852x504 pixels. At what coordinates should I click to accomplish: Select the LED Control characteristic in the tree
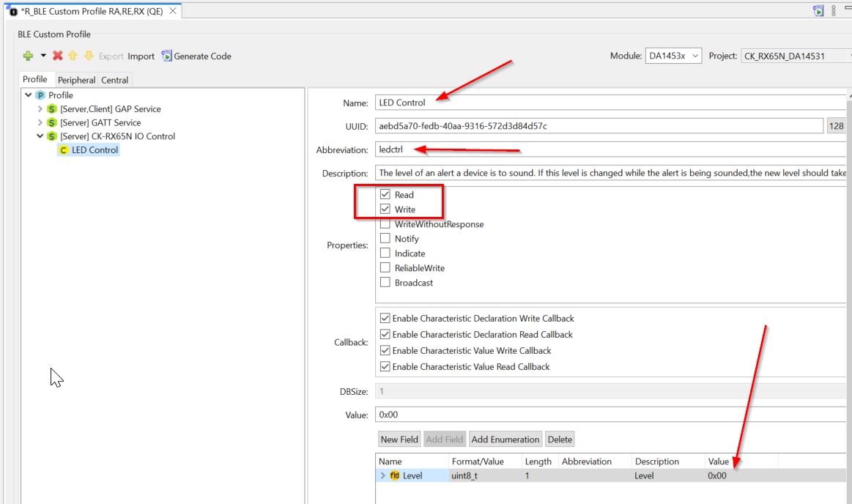point(95,150)
